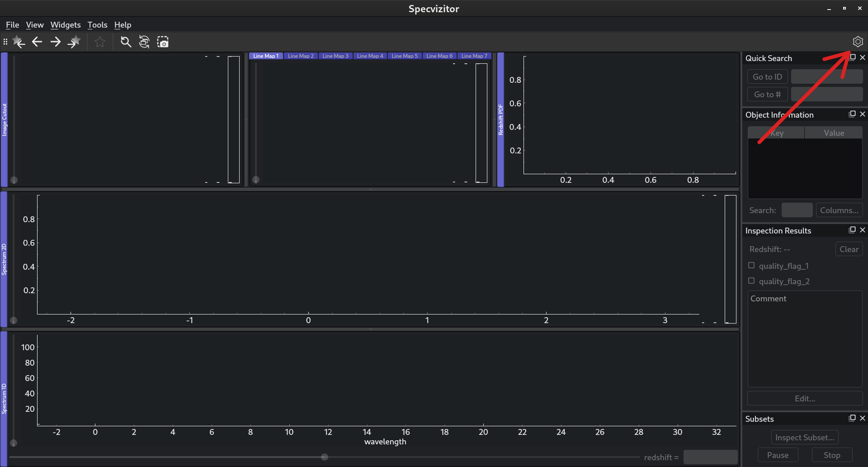Screen dimensions: 868x467
Task: Open the Help menu
Action: click(123, 25)
